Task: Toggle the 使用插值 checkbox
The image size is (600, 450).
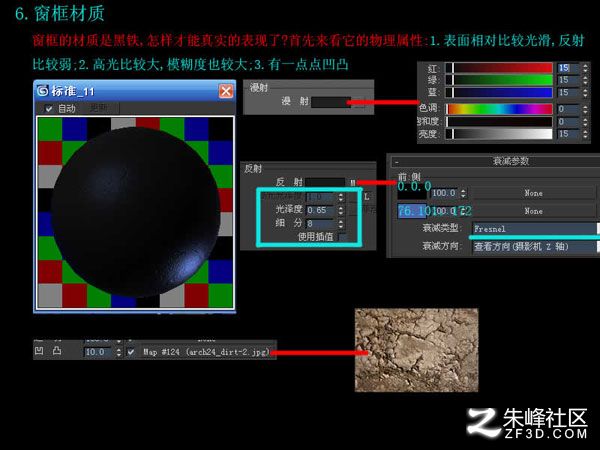Action: click(342, 237)
